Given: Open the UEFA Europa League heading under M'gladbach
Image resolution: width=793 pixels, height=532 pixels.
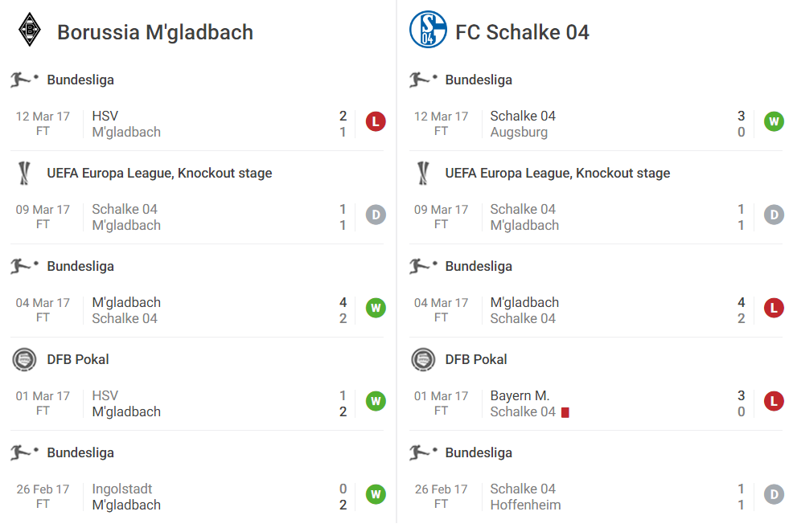Looking at the screenshot, I should (x=159, y=173).
